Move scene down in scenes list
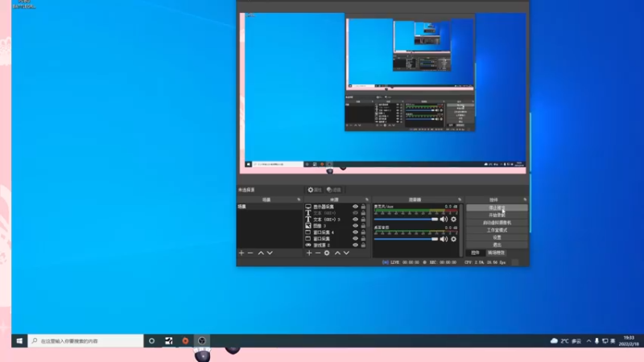The width and height of the screenshot is (644, 362). click(270, 253)
